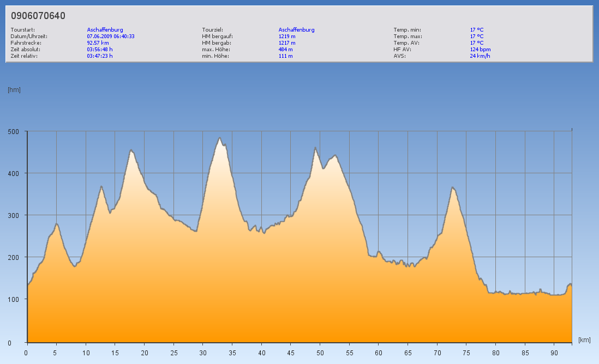
Task: Select the Zeit absolut value 03:56:48 h
Action: [x=100, y=50]
